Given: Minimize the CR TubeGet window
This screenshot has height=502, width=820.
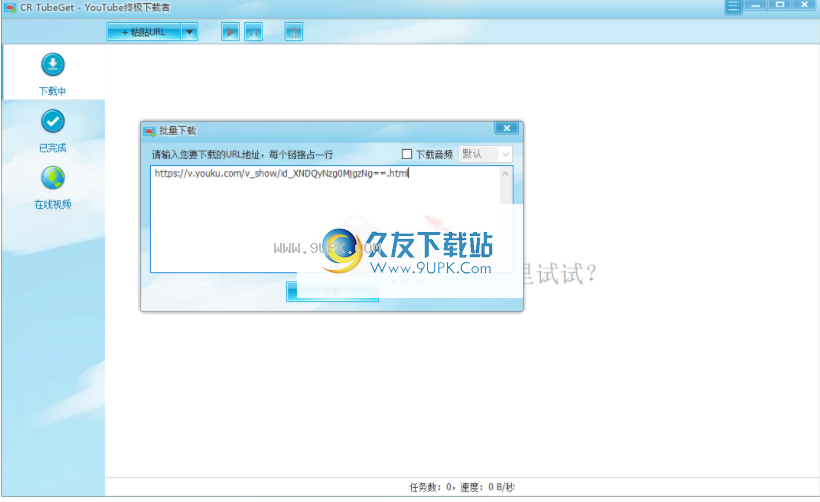Looking at the screenshot, I should click(x=756, y=5).
